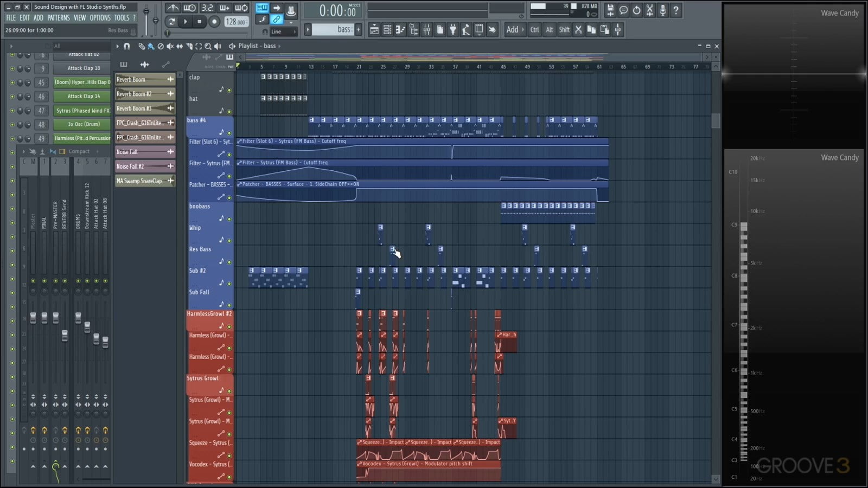The width and height of the screenshot is (868, 488).
Task: Open the EDIT menu
Action: 25,18
